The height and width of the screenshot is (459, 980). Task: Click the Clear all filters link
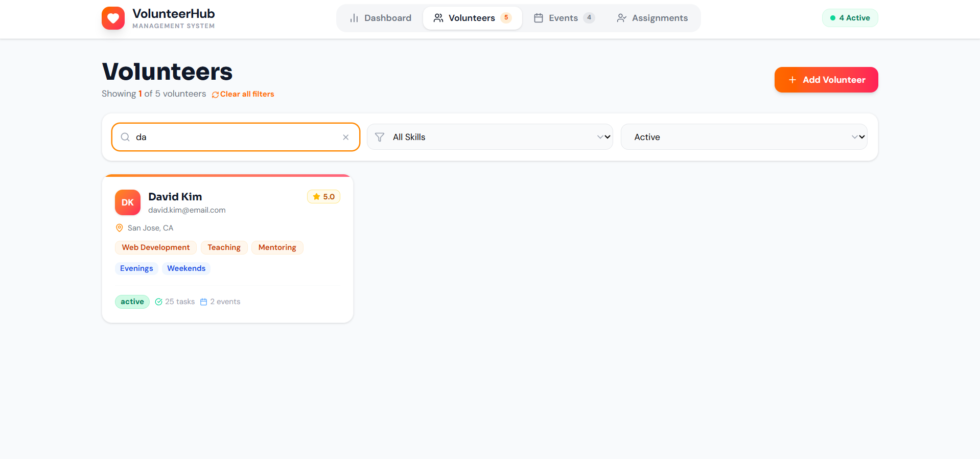pyautogui.click(x=243, y=94)
